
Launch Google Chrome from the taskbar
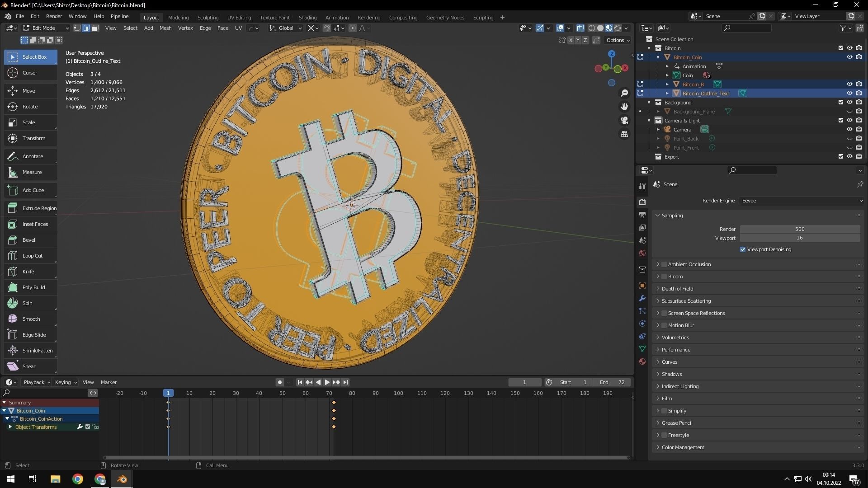tap(77, 479)
